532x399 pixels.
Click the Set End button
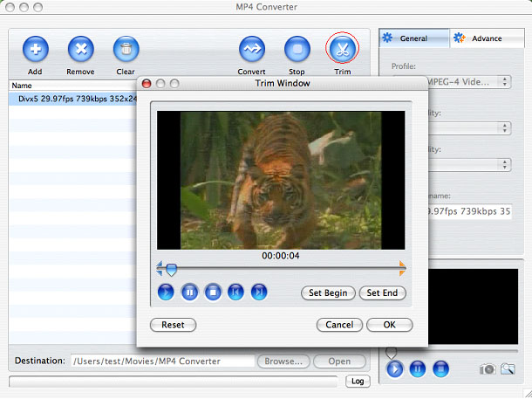[x=382, y=293]
